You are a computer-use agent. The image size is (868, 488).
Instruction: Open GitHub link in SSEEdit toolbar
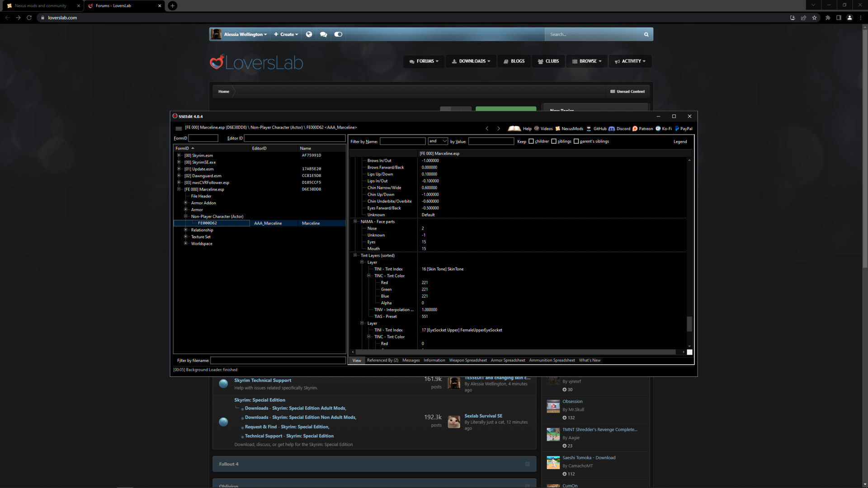(x=596, y=129)
